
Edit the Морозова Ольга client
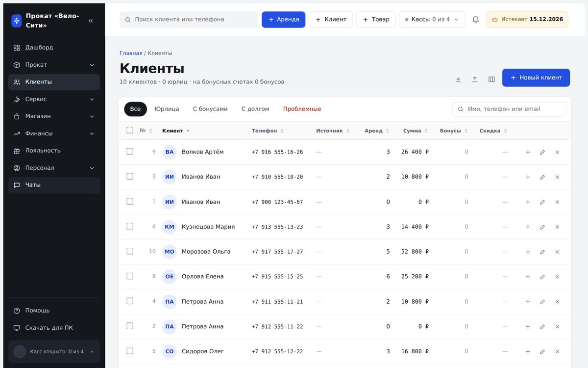tap(542, 252)
